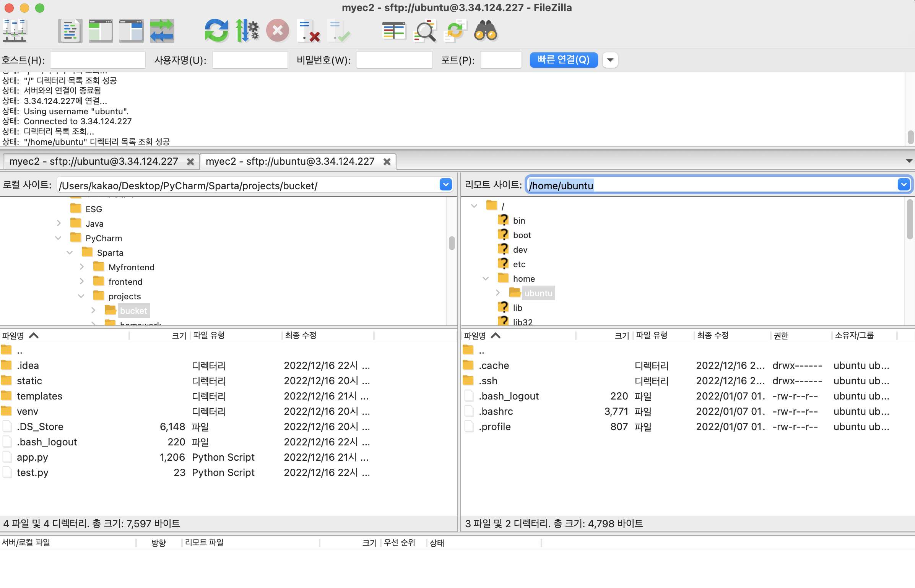Select the local static folder
This screenshot has height=588, width=915.
29,381
